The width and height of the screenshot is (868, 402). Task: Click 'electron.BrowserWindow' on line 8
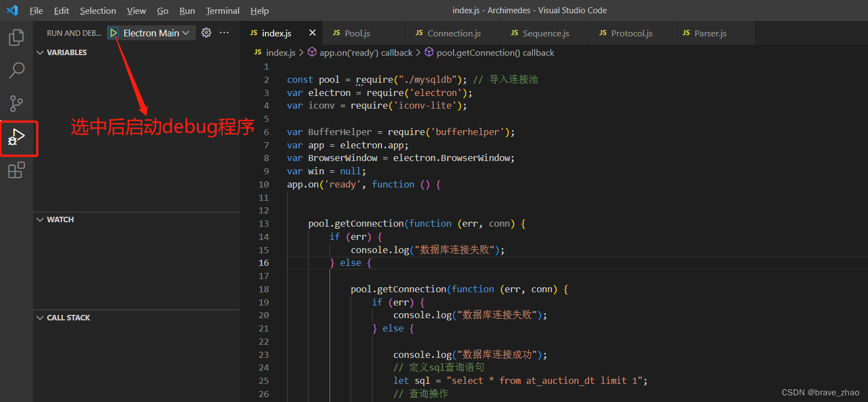click(x=451, y=158)
